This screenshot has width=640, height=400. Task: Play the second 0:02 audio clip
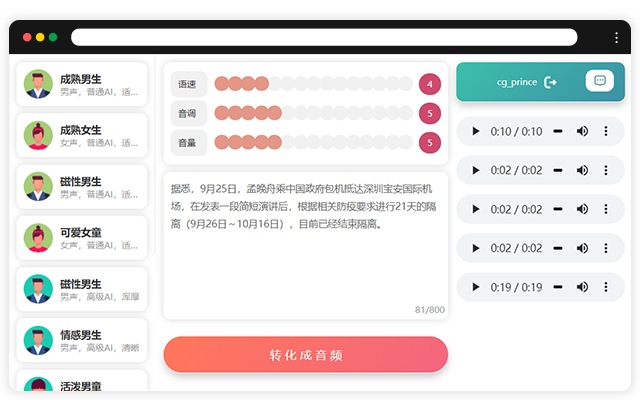(x=476, y=209)
